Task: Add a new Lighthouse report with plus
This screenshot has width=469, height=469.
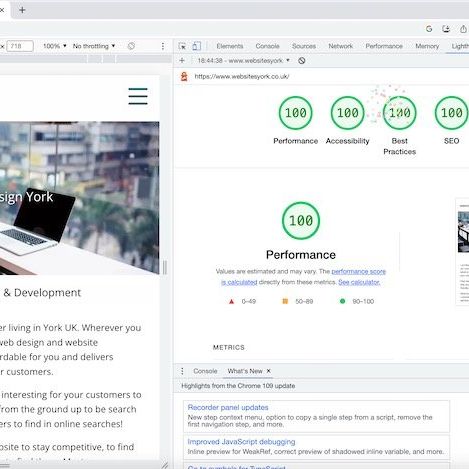Action: click(x=182, y=60)
